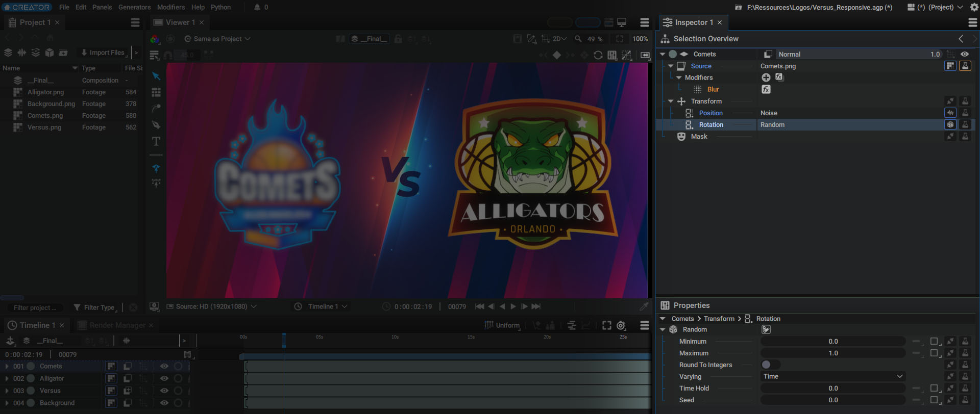Open the Varying Time dropdown
Viewport: 980px width, 414px height.
coord(833,376)
